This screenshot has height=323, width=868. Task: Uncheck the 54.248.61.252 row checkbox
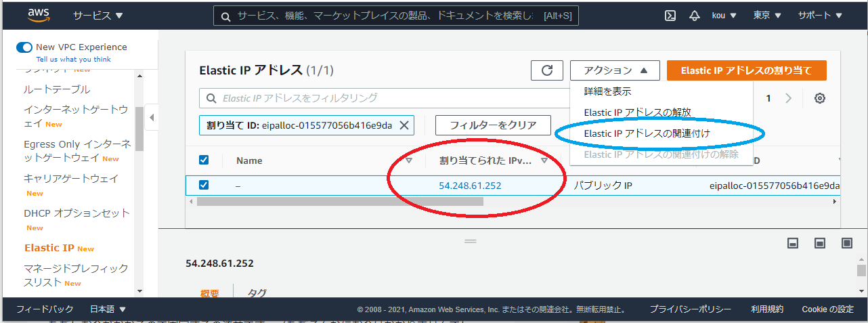point(204,185)
